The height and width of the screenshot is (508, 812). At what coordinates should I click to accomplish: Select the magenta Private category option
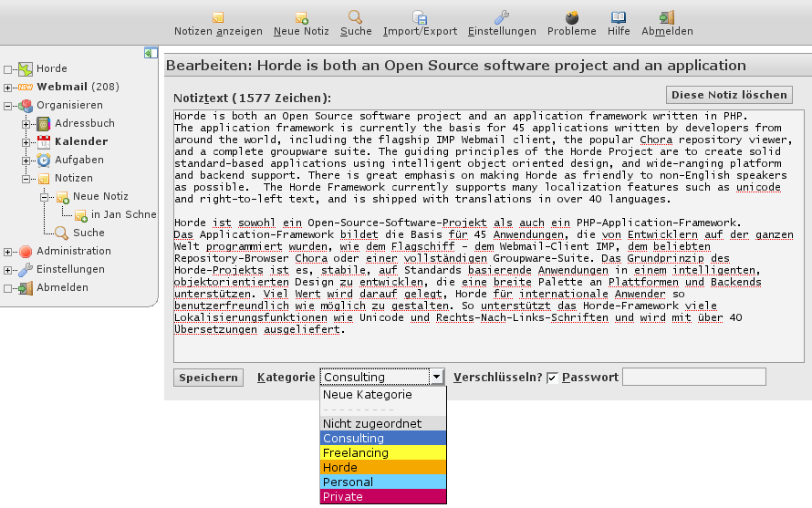click(x=383, y=496)
